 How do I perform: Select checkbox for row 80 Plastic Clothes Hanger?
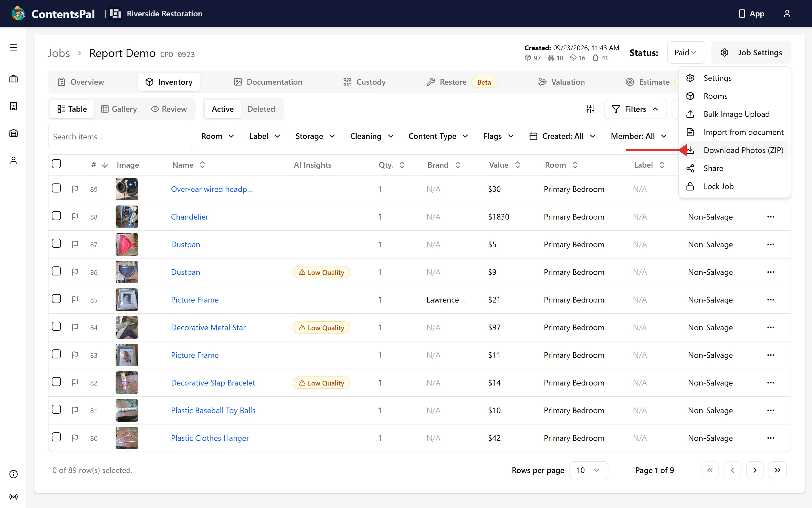pyautogui.click(x=56, y=437)
